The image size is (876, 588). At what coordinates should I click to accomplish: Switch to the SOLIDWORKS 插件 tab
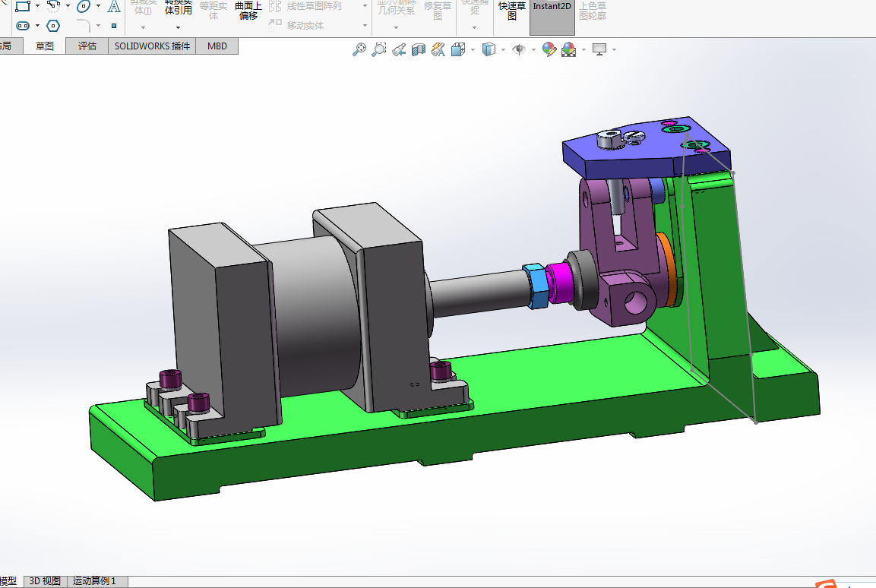click(152, 46)
